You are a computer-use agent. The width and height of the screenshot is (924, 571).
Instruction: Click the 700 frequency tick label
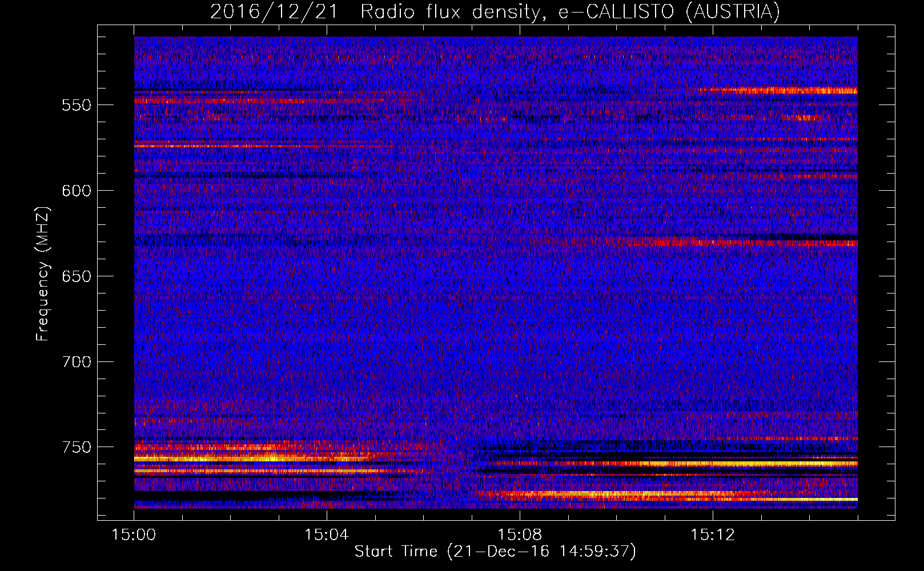[x=77, y=362]
